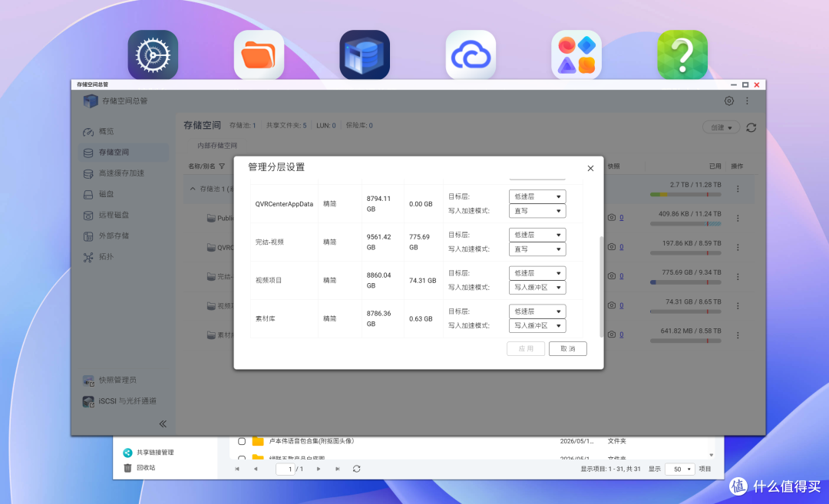Click snapshot camera icon in 775.69 GB row
Image resolution: width=829 pixels, height=504 pixels.
(612, 275)
